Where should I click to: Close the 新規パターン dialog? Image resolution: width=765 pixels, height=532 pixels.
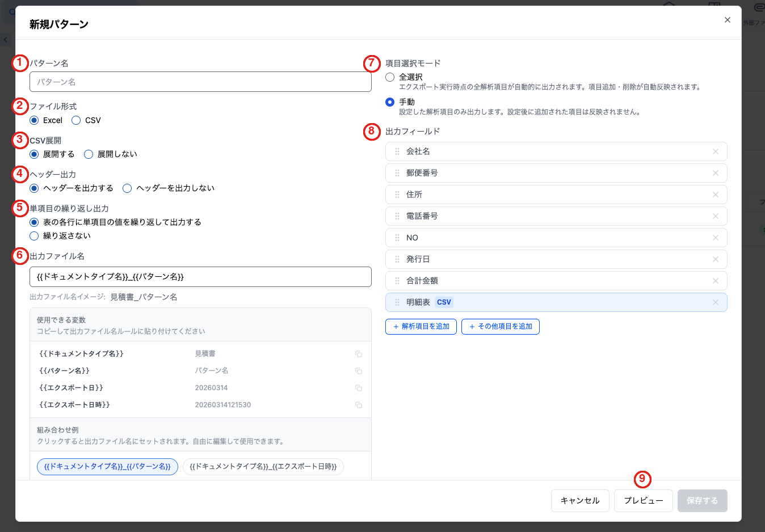pyautogui.click(x=728, y=20)
